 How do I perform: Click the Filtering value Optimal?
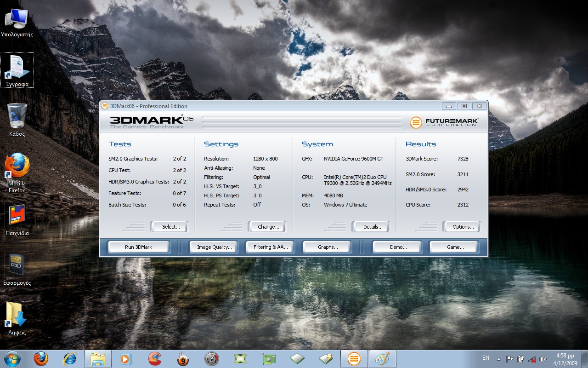click(262, 177)
